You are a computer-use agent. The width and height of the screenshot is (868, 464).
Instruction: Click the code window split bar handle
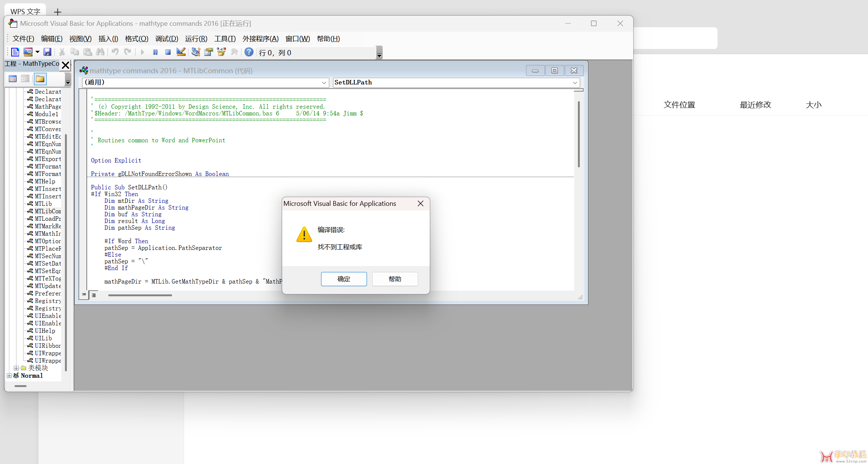click(x=579, y=90)
